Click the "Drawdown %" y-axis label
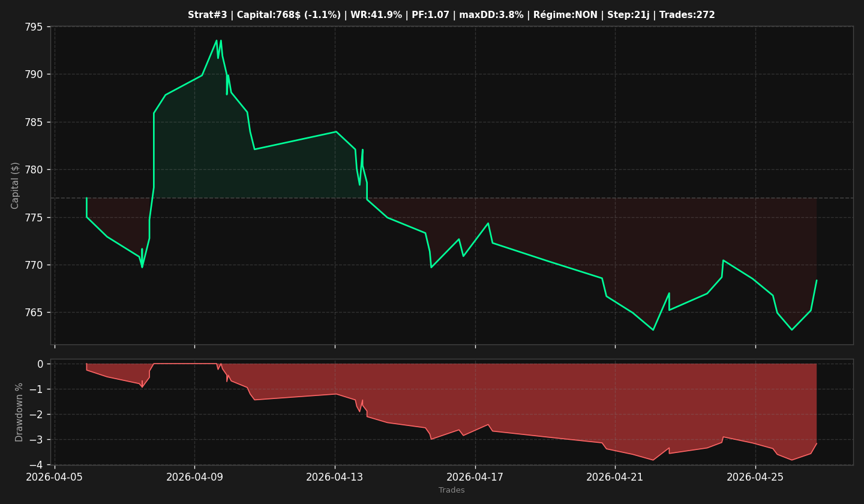This screenshot has width=864, height=504. click(19, 412)
